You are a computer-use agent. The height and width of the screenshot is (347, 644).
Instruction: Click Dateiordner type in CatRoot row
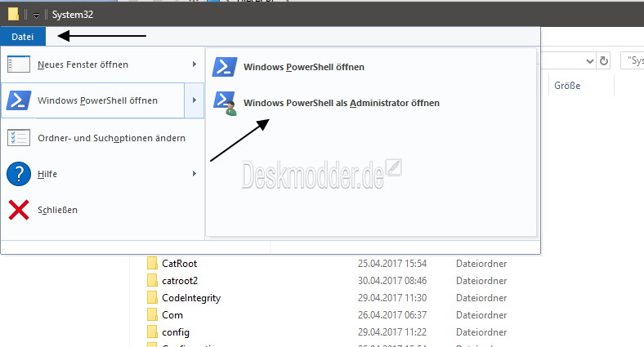[x=481, y=264]
